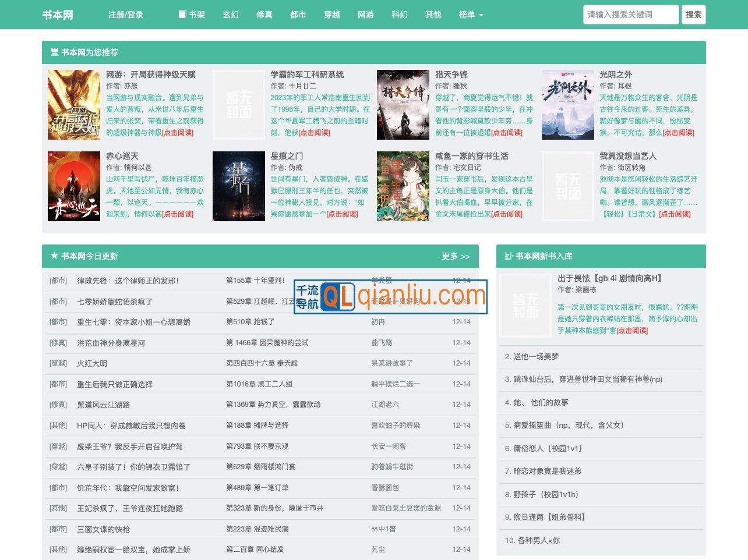The height and width of the screenshot is (560, 748).
Task: Click the 光阴之外 cover image
Action: click(568, 105)
